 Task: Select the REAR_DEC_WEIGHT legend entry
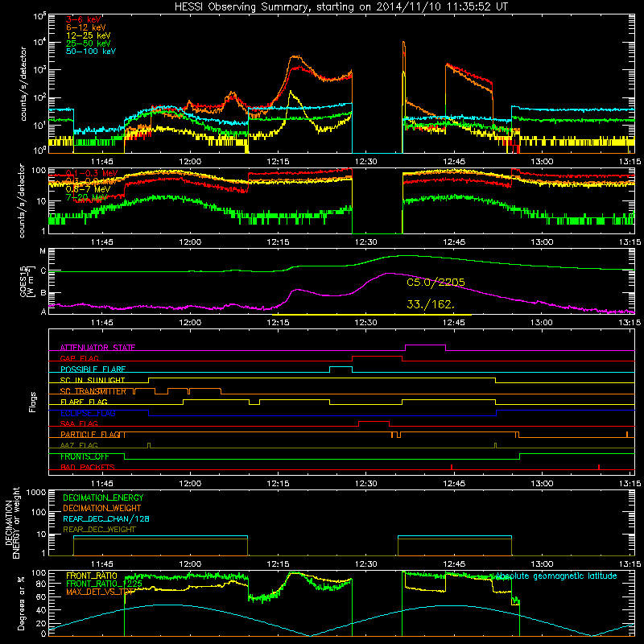[99, 530]
